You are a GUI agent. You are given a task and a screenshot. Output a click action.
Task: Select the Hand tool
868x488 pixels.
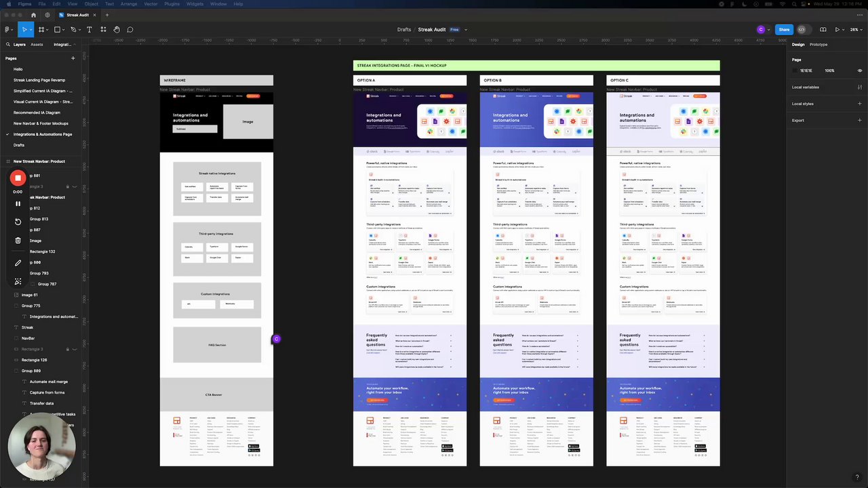click(117, 29)
